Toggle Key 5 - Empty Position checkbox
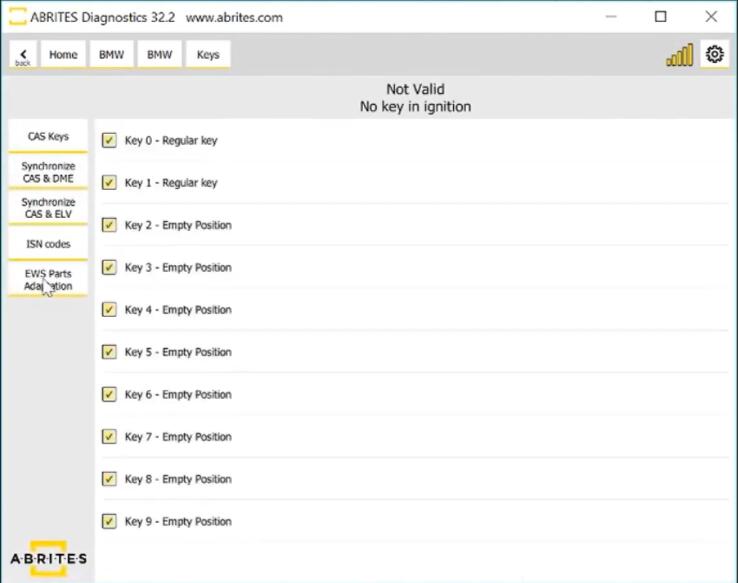Viewport: 738px width, 583px height. click(109, 352)
